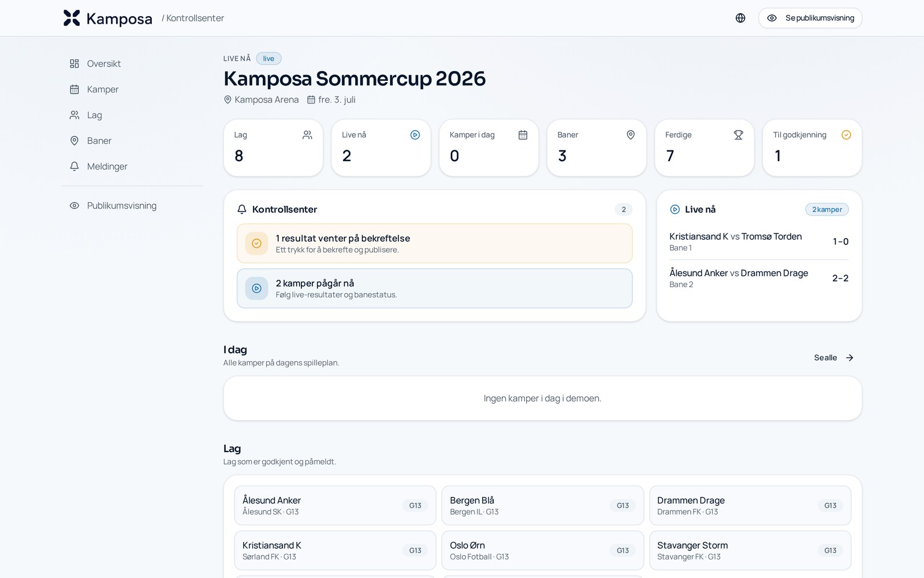Open the Bergen Blå team card
The image size is (924, 578).
tap(543, 506)
